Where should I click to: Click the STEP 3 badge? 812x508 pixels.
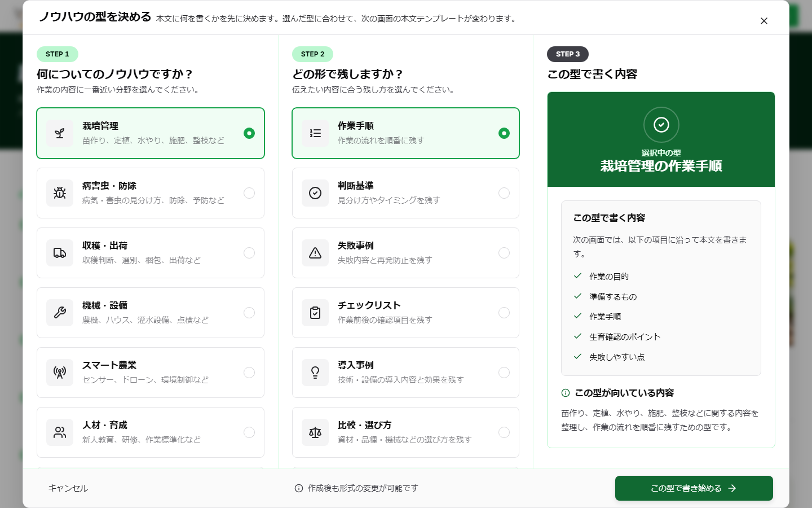568,54
